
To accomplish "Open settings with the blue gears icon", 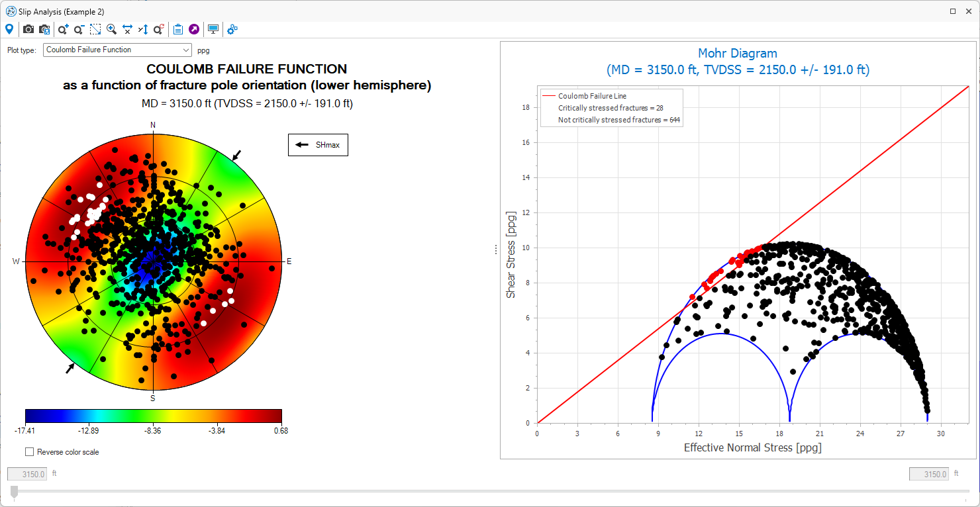I will (x=232, y=29).
